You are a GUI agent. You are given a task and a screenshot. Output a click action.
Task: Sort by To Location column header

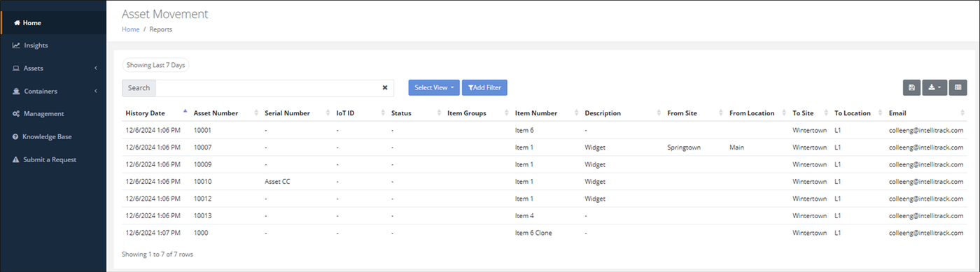coord(858,113)
